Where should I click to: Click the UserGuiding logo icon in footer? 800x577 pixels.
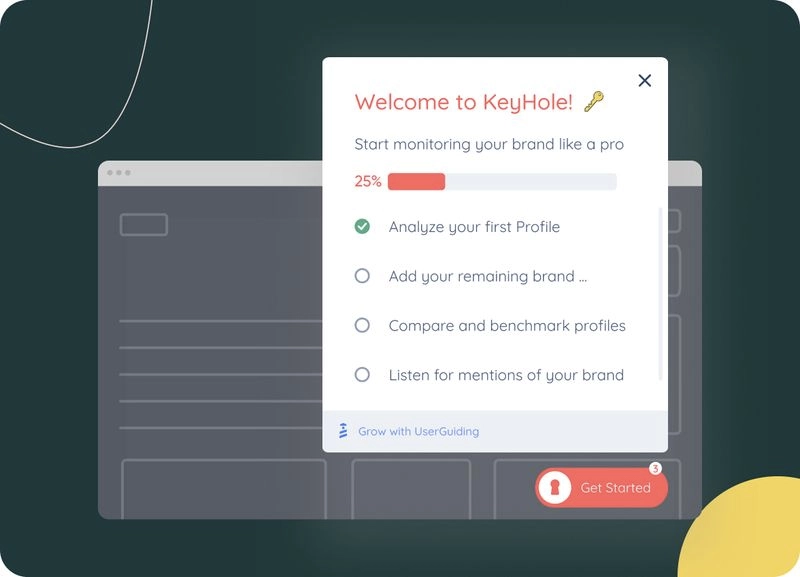click(x=343, y=431)
